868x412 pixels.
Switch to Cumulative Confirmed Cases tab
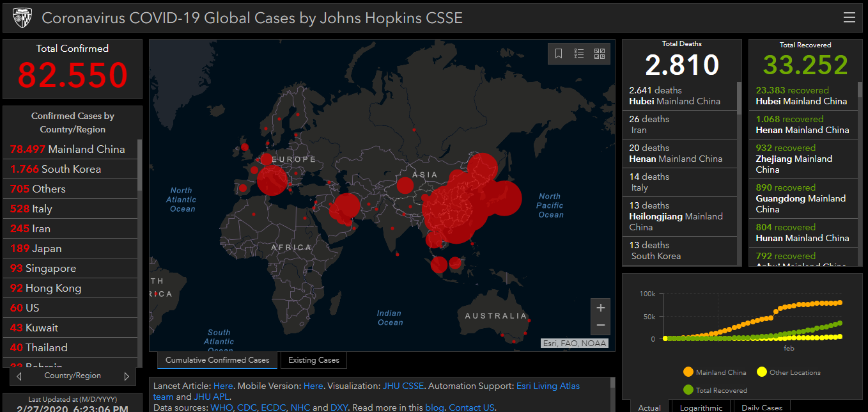pos(217,360)
